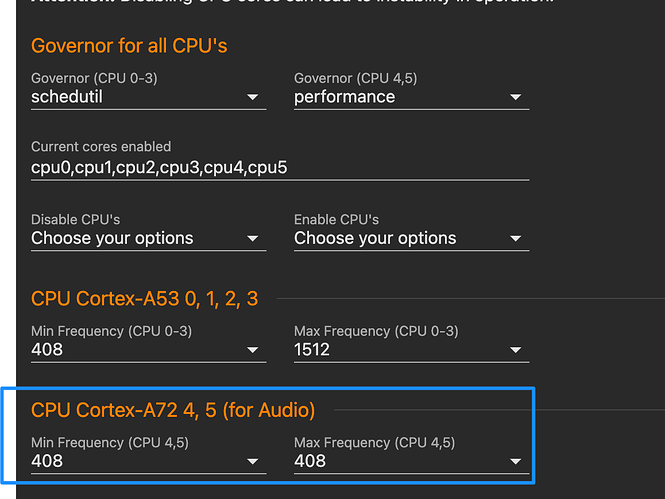Click the arrow beside the 1512 max frequency
Screen dimensions: 665x499
pyautogui.click(x=515, y=350)
